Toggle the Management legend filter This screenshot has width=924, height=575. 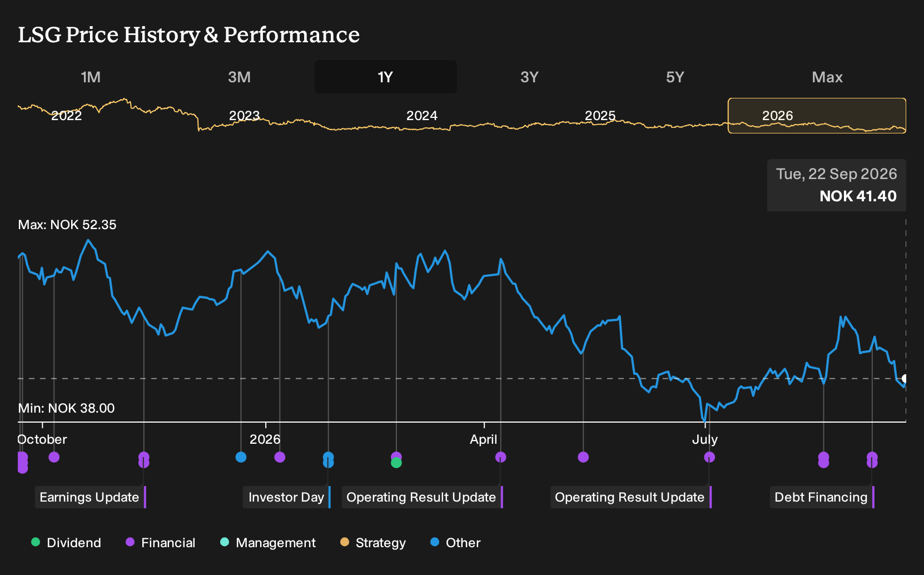click(x=268, y=543)
